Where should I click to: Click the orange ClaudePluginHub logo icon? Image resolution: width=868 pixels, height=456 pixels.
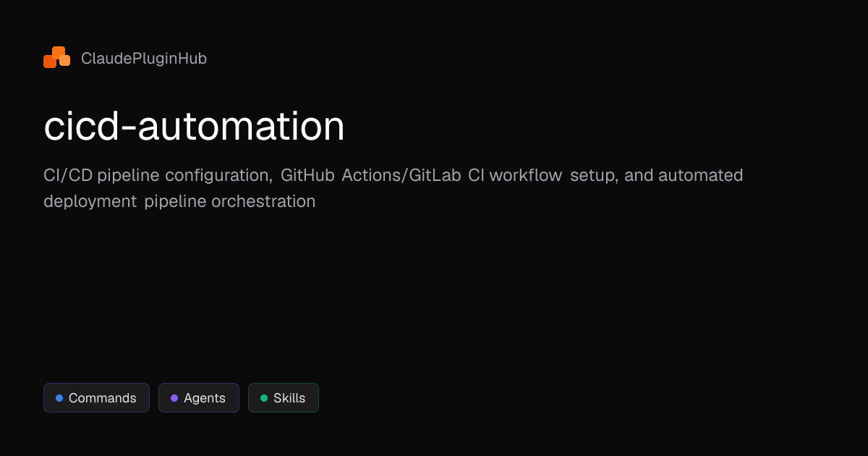(x=56, y=58)
